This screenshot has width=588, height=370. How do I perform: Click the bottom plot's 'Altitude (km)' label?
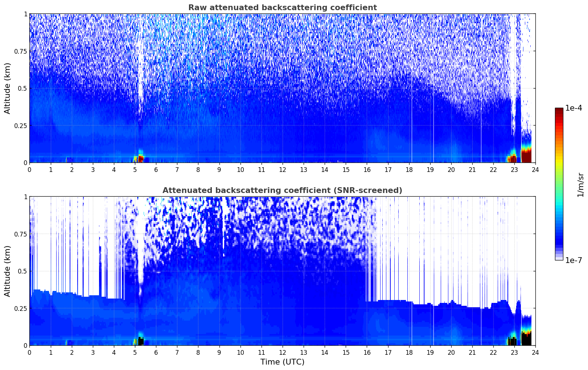7,271
